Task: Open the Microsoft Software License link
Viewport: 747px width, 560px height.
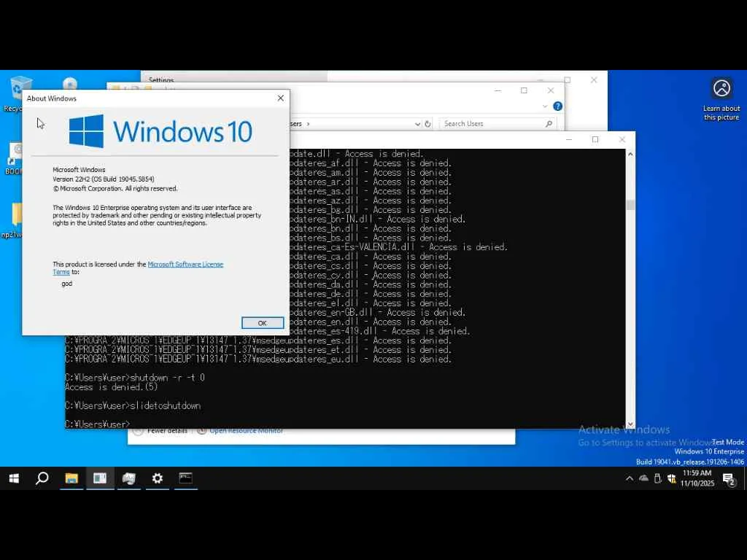Action: [185, 264]
